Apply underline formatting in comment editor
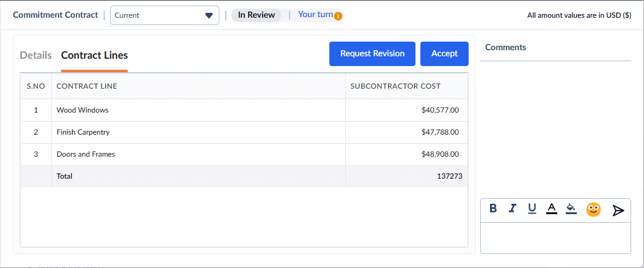This screenshot has width=644, height=268. pos(532,209)
